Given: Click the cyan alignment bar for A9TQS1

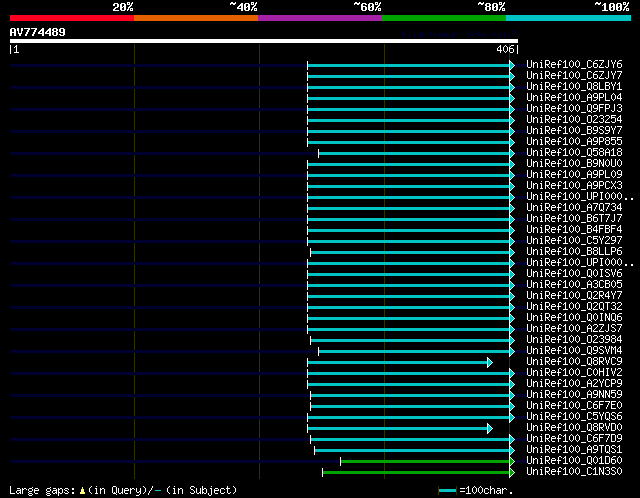Looking at the screenshot, I should click(412, 451).
